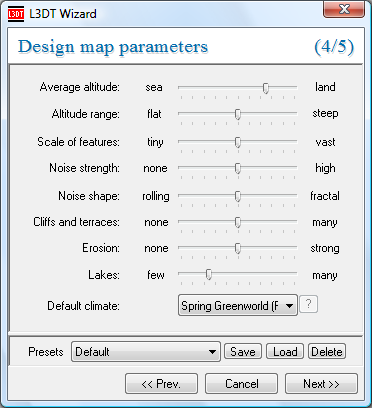Click the Lakes slider thumb
This screenshot has height=408, width=372.
pyautogui.click(x=209, y=275)
